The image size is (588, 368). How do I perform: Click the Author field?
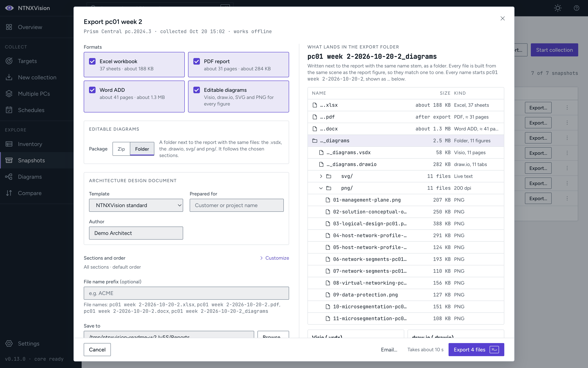pos(136,233)
